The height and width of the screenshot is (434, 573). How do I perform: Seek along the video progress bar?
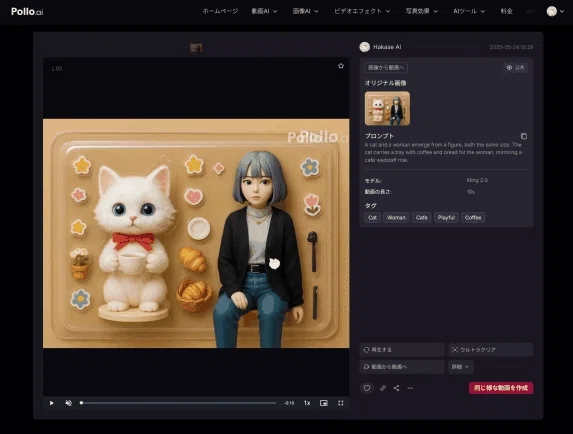(x=178, y=403)
